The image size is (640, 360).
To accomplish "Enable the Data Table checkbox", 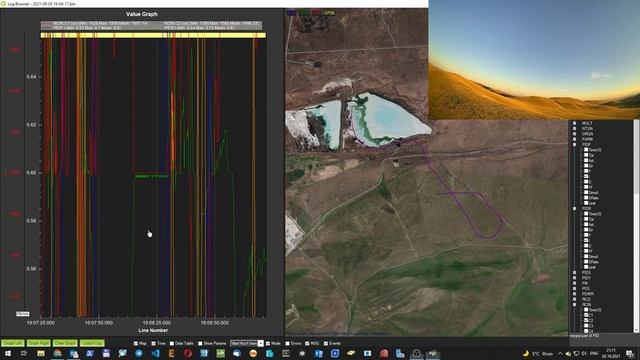I will (172, 344).
